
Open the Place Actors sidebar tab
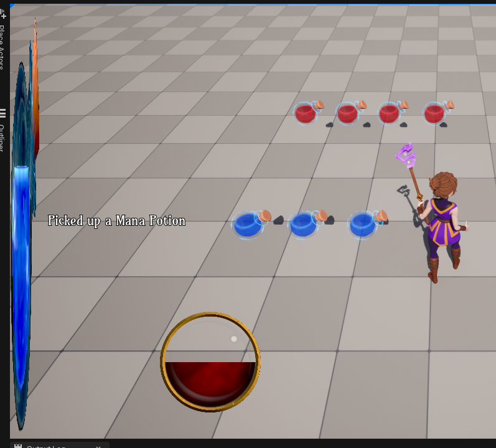pyautogui.click(x=2, y=40)
